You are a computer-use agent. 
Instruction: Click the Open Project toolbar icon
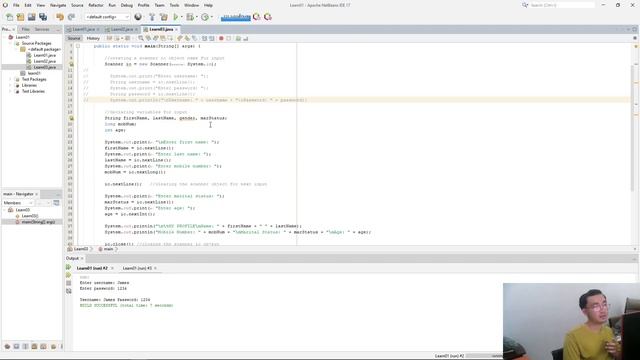(x=31, y=17)
